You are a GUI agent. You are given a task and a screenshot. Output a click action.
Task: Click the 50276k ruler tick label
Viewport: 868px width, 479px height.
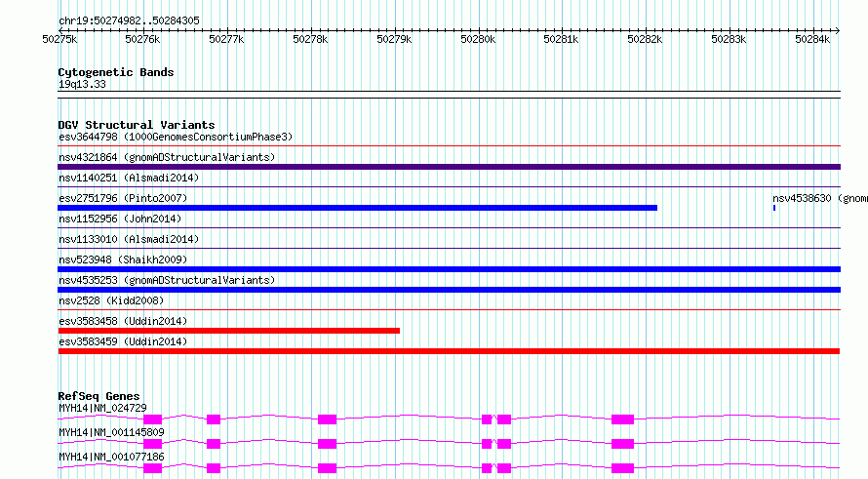click(142, 39)
